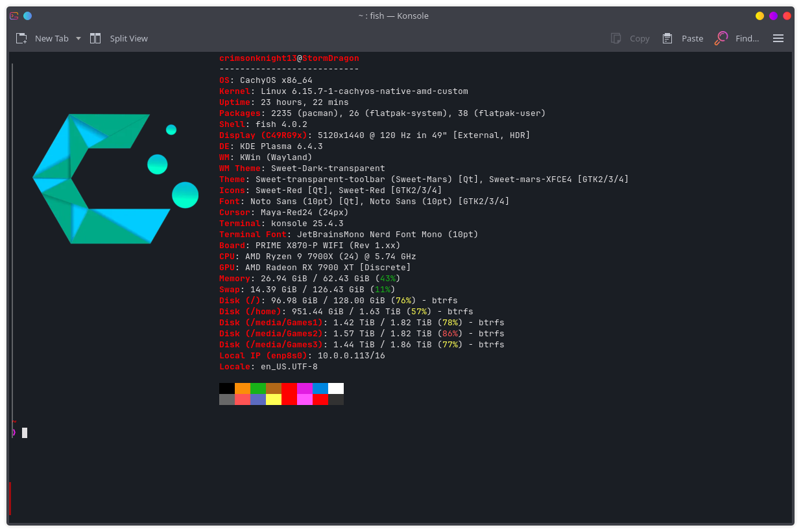Click the Split View panes icon
Image resolution: width=801 pixels, height=532 pixels.
point(95,38)
